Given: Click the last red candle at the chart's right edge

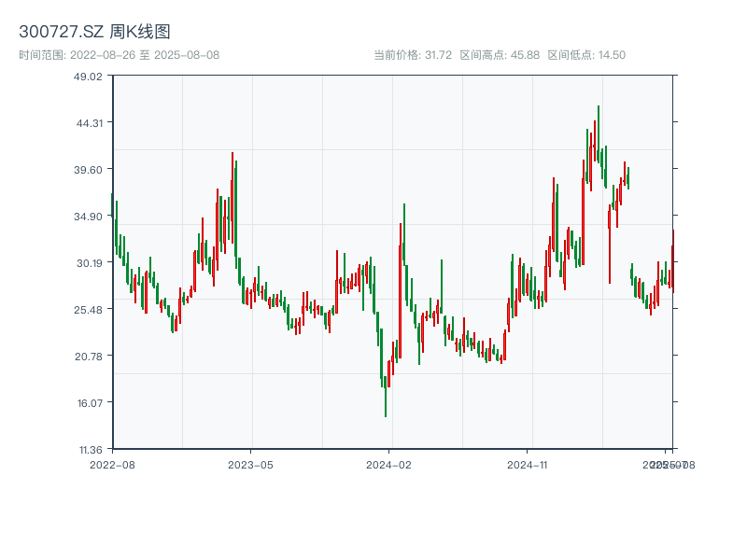Looking at the screenshot, I should pyautogui.click(x=673, y=261).
